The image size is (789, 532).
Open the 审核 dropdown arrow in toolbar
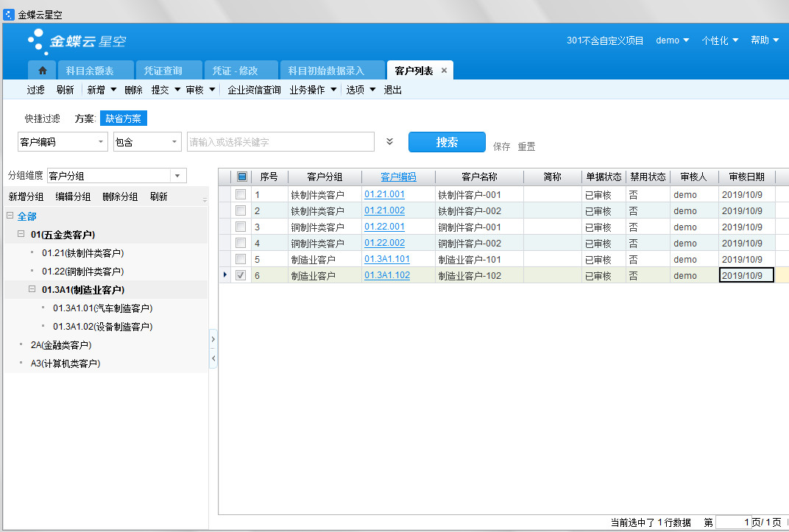click(x=212, y=90)
